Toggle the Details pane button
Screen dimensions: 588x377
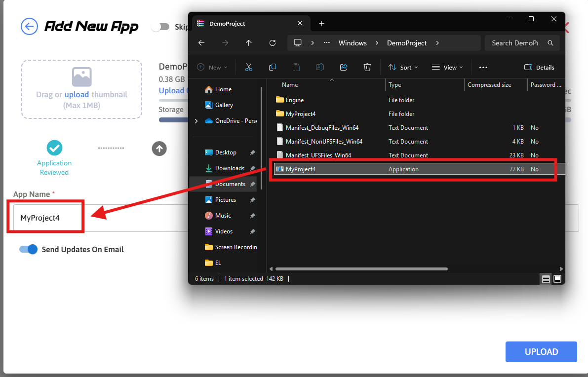coord(539,67)
